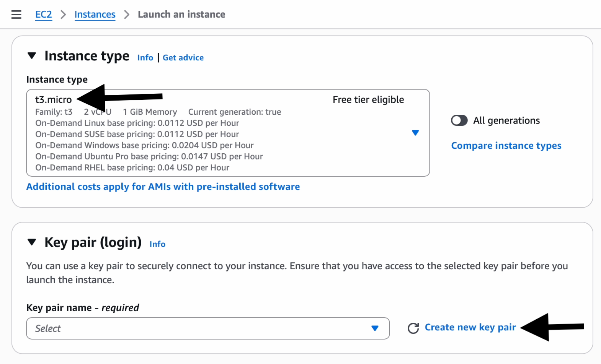Click 'On-Demand SUSE base pricing' line
This screenshot has width=601, height=364.
137,134
